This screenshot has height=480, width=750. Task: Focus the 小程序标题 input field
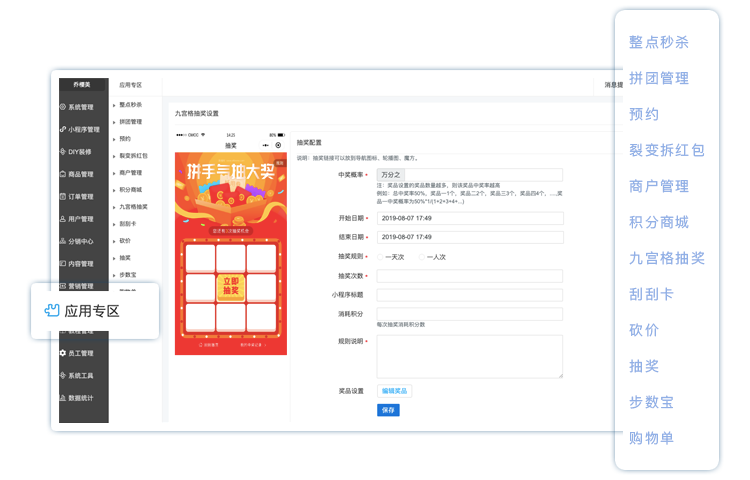tap(470, 295)
